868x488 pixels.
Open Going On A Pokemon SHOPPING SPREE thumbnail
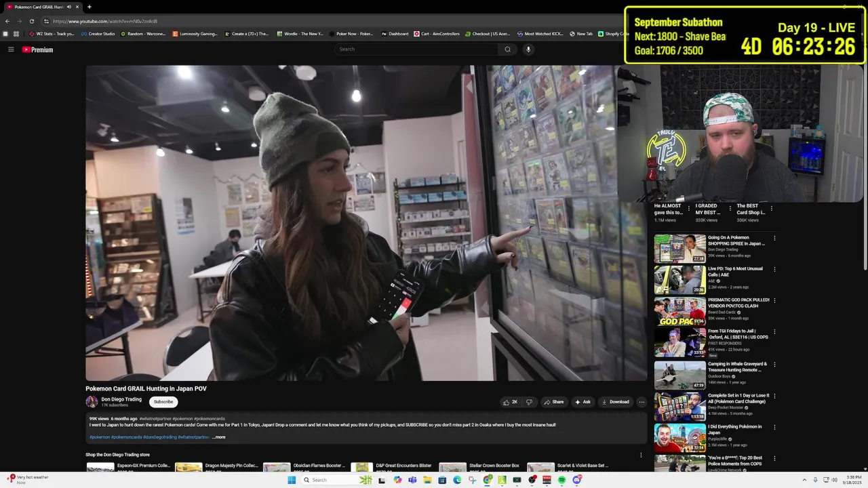point(679,249)
